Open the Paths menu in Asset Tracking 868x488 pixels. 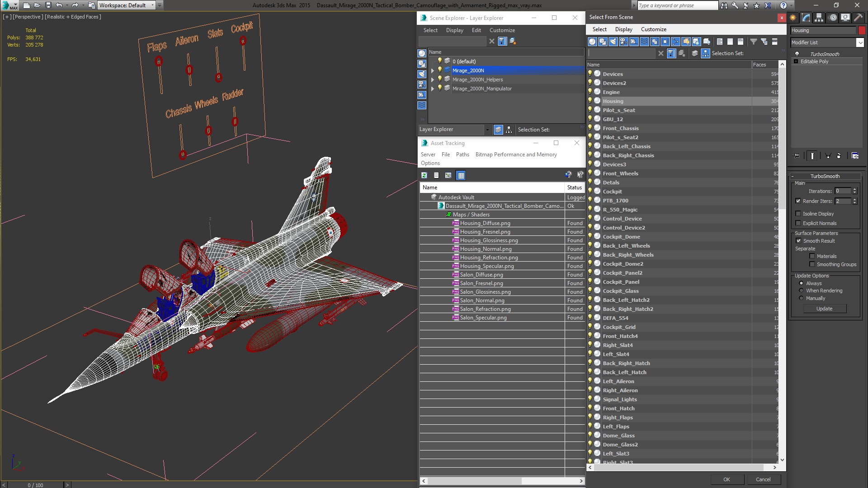(462, 155)
